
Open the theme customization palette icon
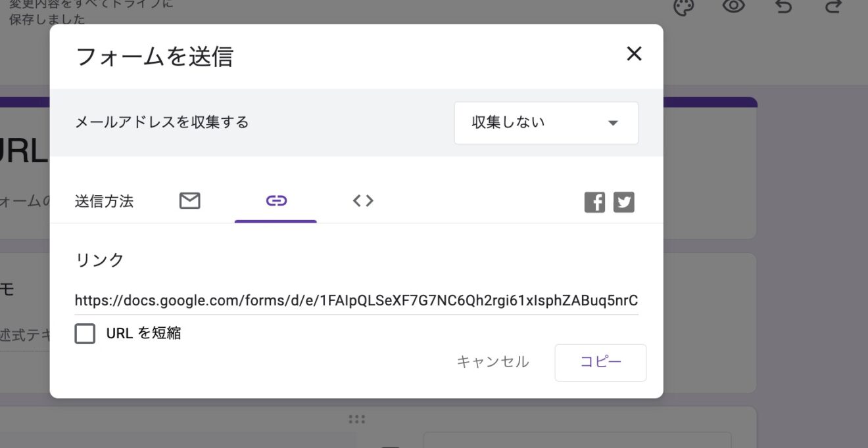683,7
